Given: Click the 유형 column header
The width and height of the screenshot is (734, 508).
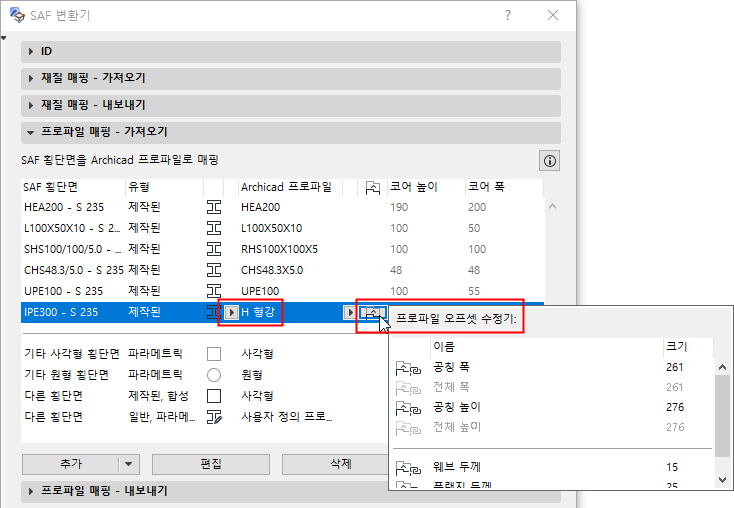Looking at the screenshot, I should pos(164,187).
